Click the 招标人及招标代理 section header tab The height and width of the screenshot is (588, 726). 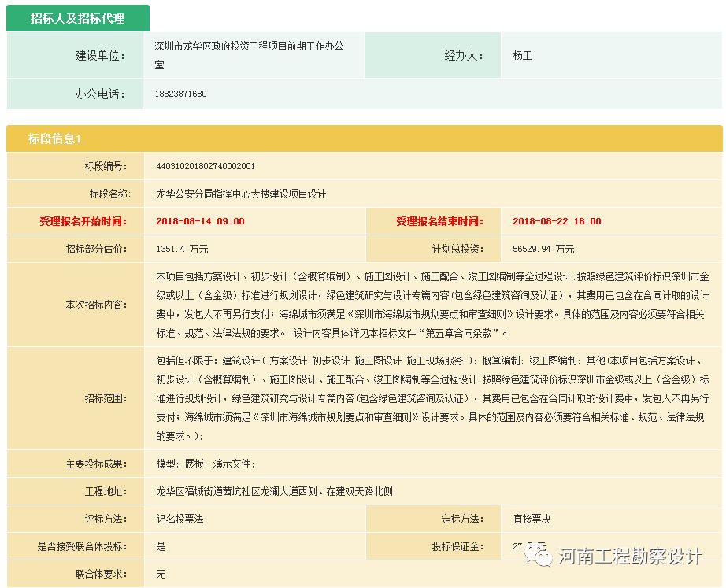tap(77, 19)
